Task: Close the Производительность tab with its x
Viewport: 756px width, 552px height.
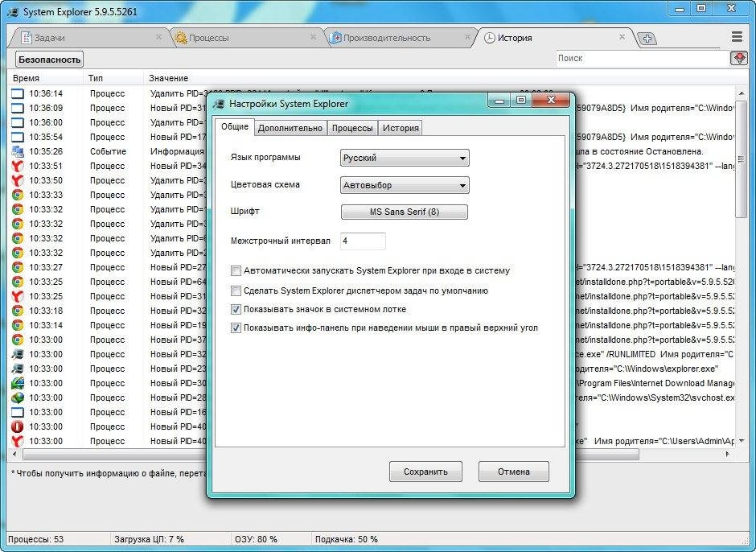Action: click(467, 37)
